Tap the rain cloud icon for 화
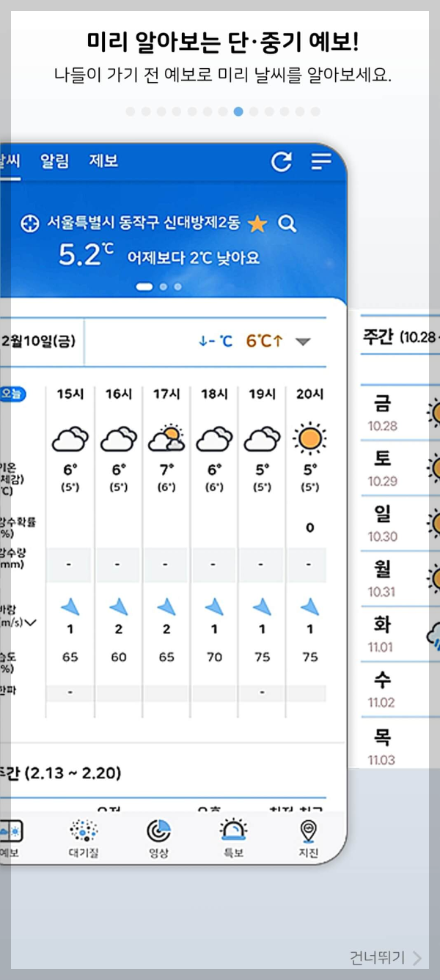 433,635
